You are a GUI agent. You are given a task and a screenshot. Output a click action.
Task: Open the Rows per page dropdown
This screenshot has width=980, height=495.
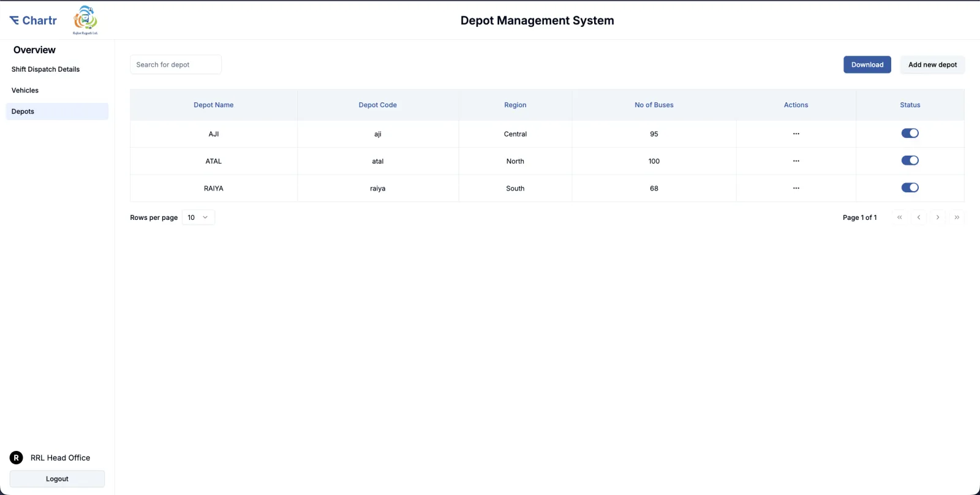[198, 217]
